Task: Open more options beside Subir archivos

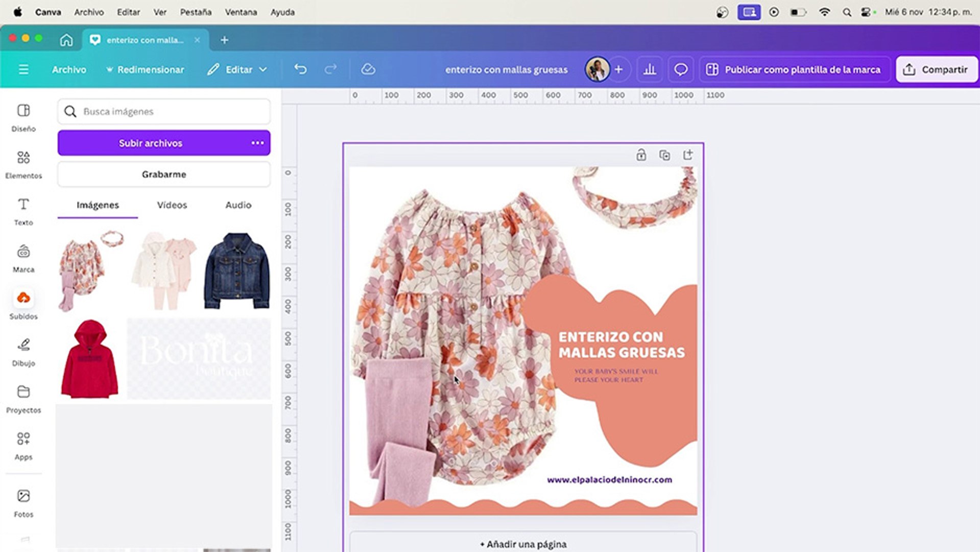Action: [x=258, y=143]
